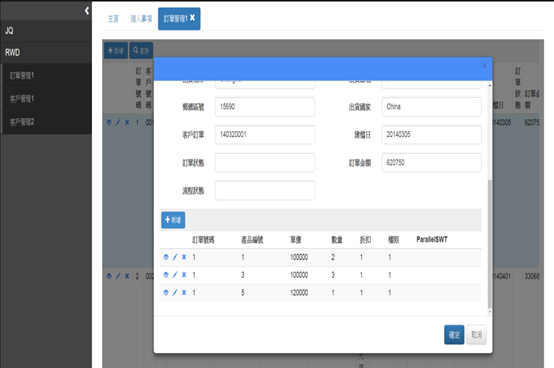
Task: Click the background 新增 toolbar button
Action: click(116, 51)
